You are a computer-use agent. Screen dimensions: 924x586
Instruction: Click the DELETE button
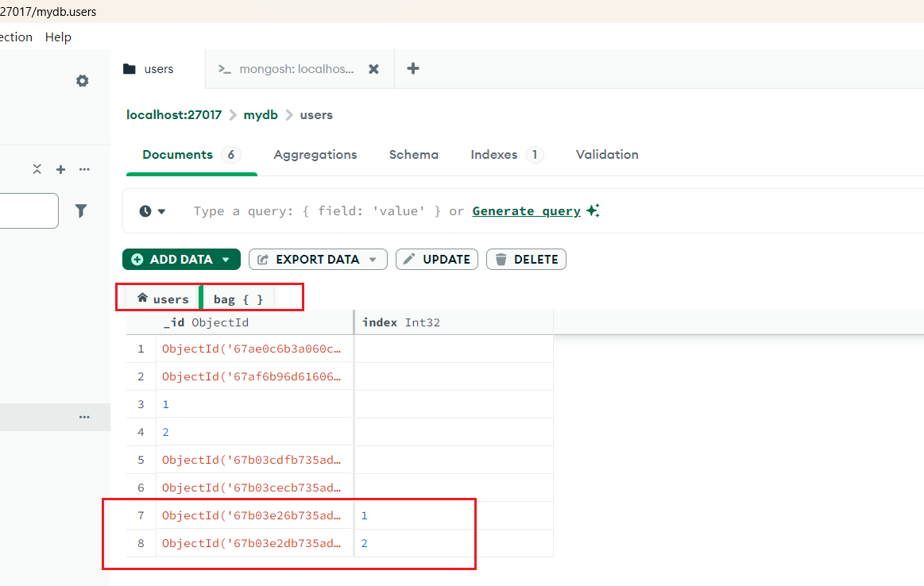coord(526,260)
